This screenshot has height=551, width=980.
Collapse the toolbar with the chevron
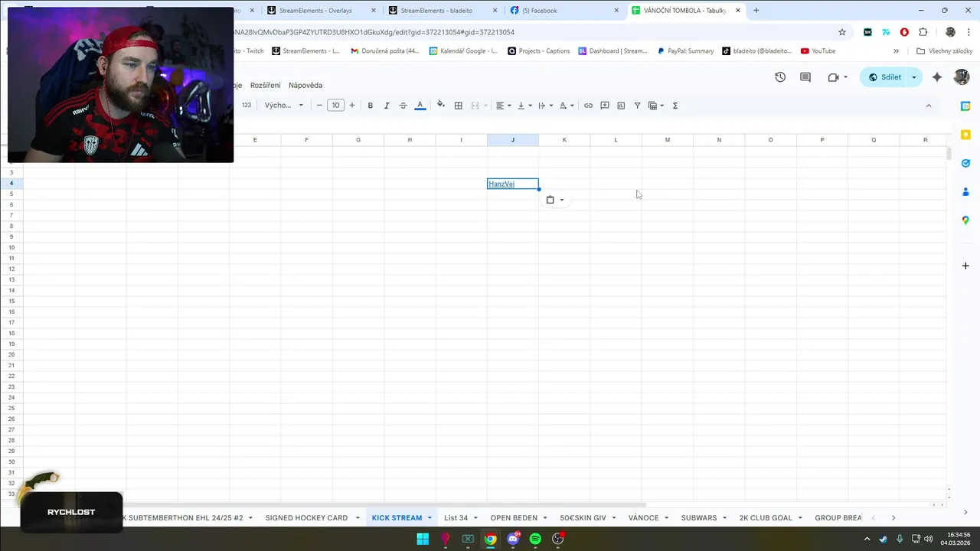pos(929,106)
